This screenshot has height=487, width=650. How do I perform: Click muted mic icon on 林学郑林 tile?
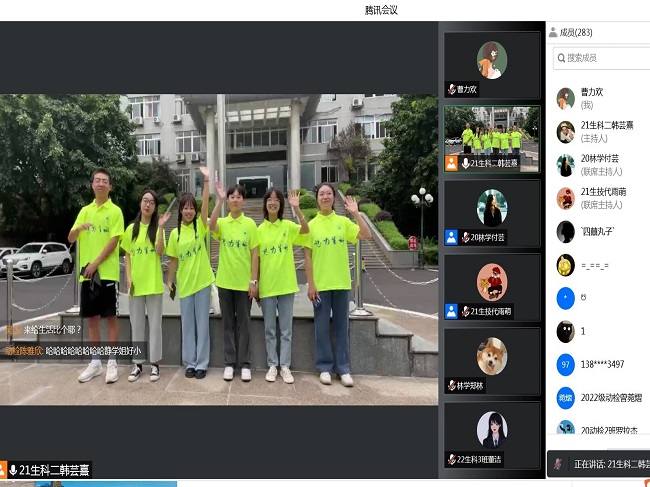[452, 385]
